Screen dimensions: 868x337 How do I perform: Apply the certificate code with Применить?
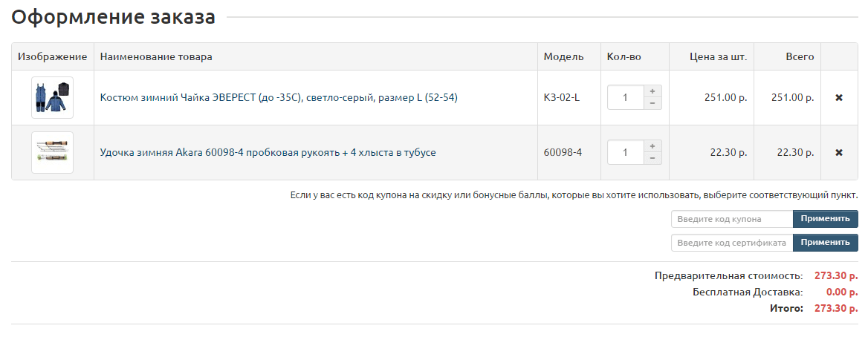click(825, 243)
